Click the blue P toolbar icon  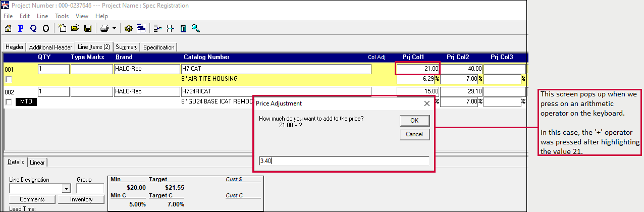pos(21,28)
